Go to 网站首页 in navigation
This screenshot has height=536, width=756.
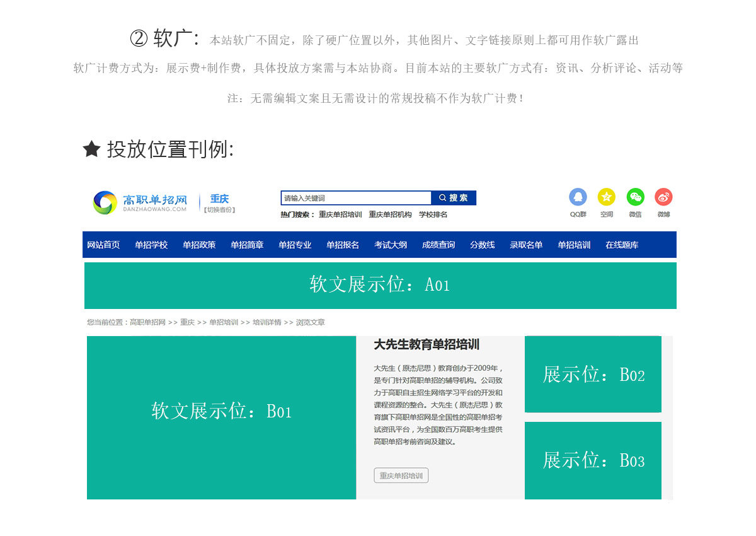(x=103, y=245)
